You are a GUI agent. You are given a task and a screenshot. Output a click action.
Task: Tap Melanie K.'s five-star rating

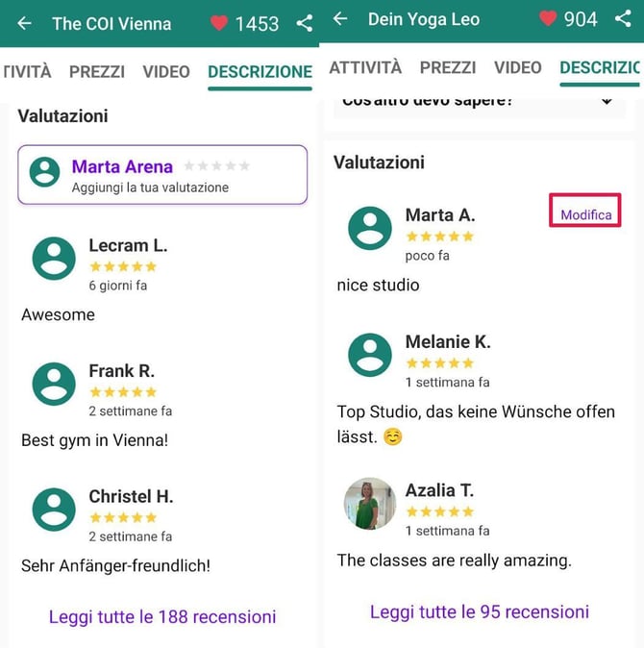[439, 362]
